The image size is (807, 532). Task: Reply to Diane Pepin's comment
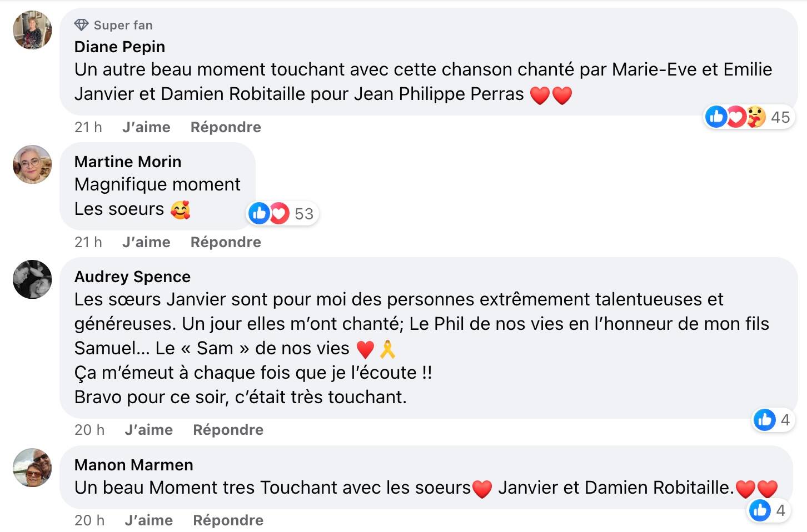click(226, 127)
